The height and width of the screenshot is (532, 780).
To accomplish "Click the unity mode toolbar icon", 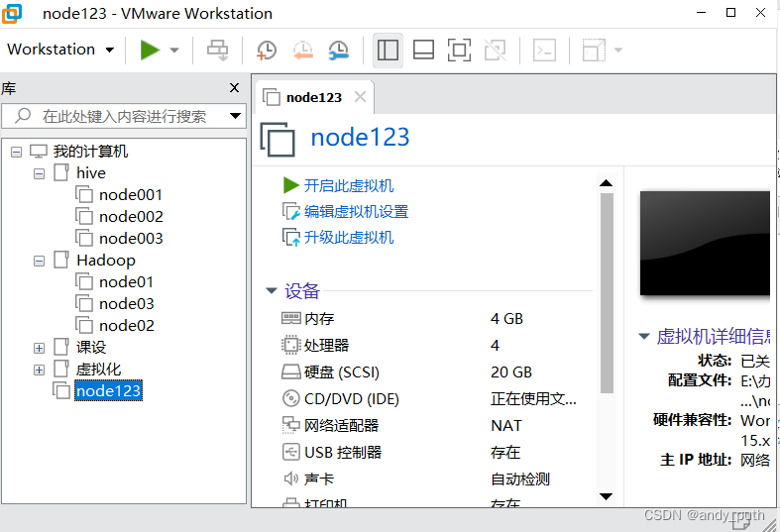I will pos(495,50).
